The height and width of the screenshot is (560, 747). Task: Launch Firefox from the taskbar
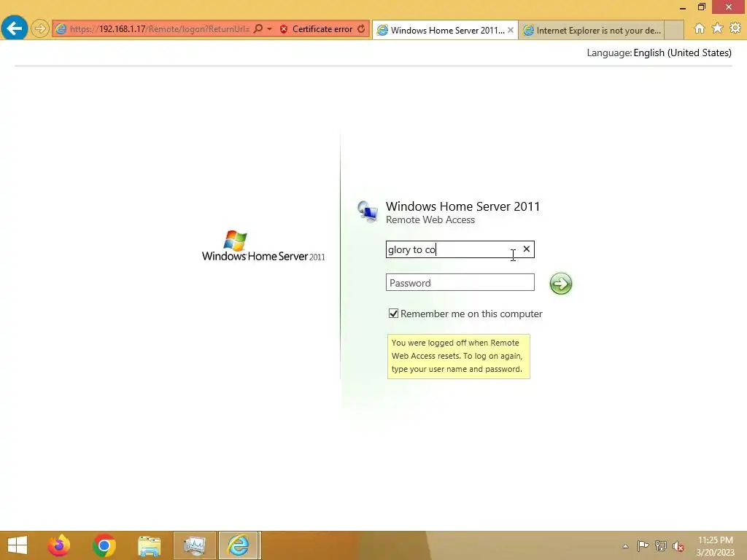click(59, 545)
